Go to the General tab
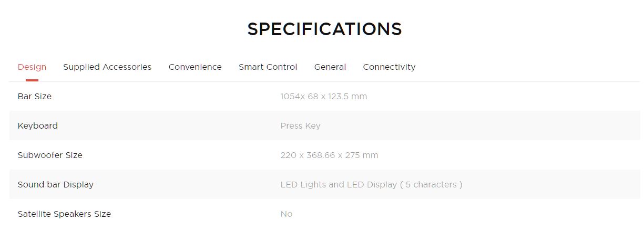 click(330, 67)
